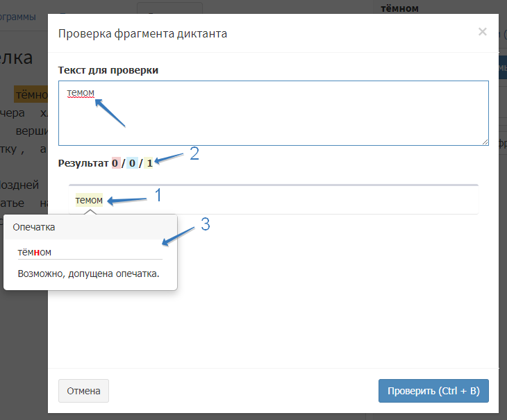This screenshot has width=507, height=420.
Task: Click the Проверить (Ctrl + B) button
Action: [433, 391]
